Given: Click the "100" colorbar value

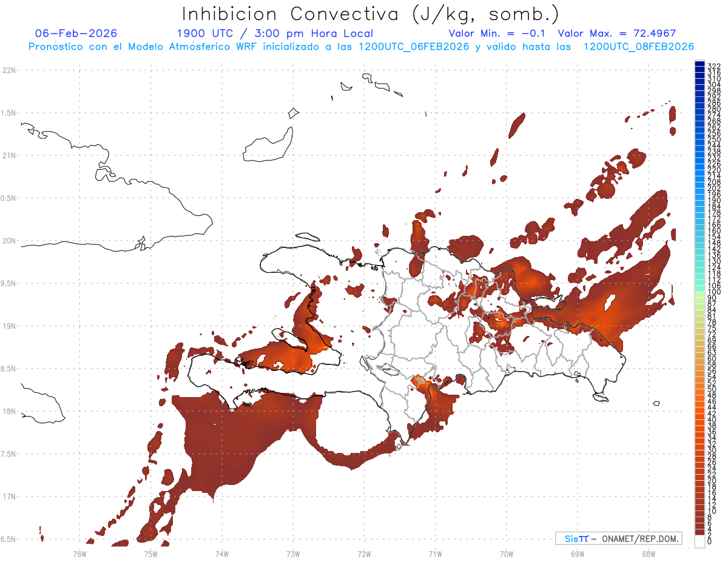Looking at the screenshot, I should pyautogui.click(x=714, y=292).
